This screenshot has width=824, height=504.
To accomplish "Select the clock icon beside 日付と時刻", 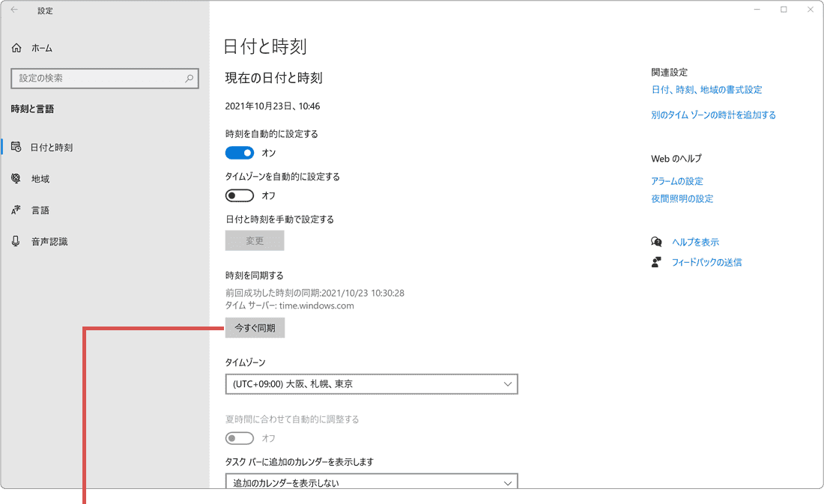I will pyautogui.click(x=16, y=147).
